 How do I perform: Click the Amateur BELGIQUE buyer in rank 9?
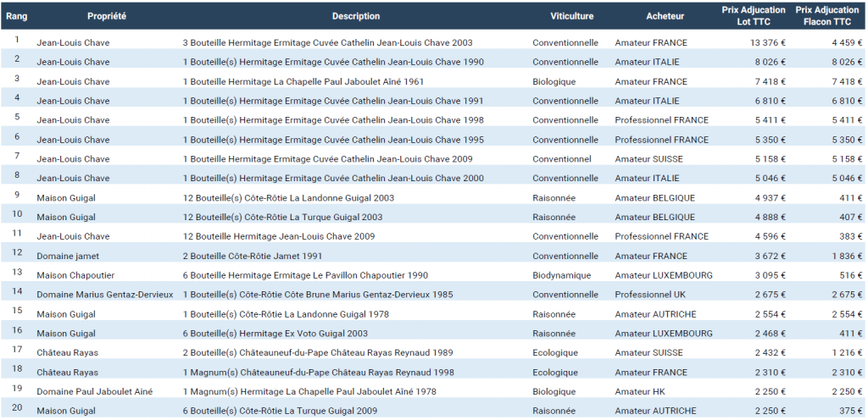tap(655, 197)
